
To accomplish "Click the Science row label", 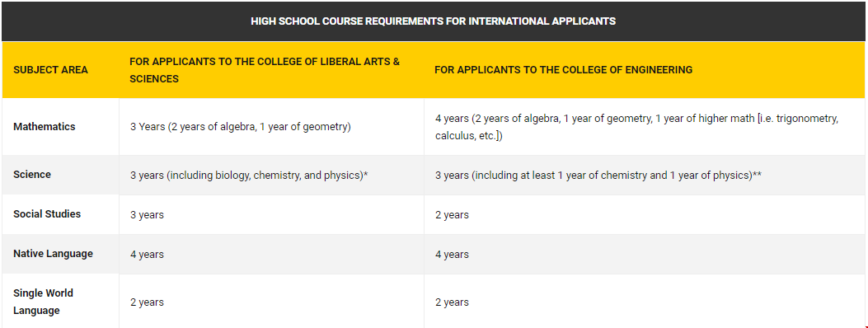I will click(x=32, y=174).
